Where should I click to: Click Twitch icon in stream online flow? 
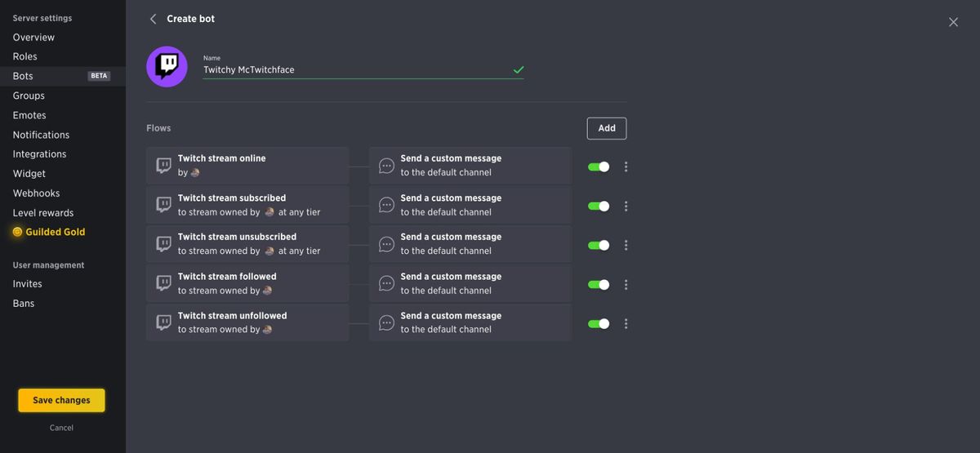click(x=163, y=166)
